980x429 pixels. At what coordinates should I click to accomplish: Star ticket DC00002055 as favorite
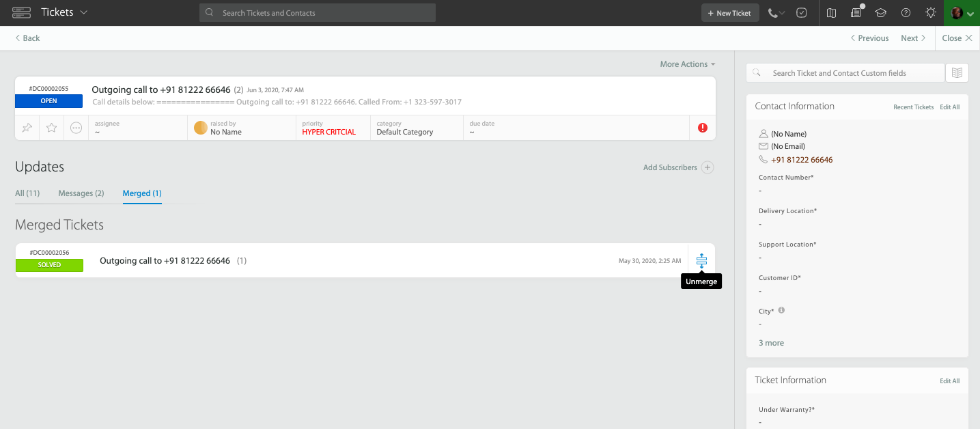(51, 128)
